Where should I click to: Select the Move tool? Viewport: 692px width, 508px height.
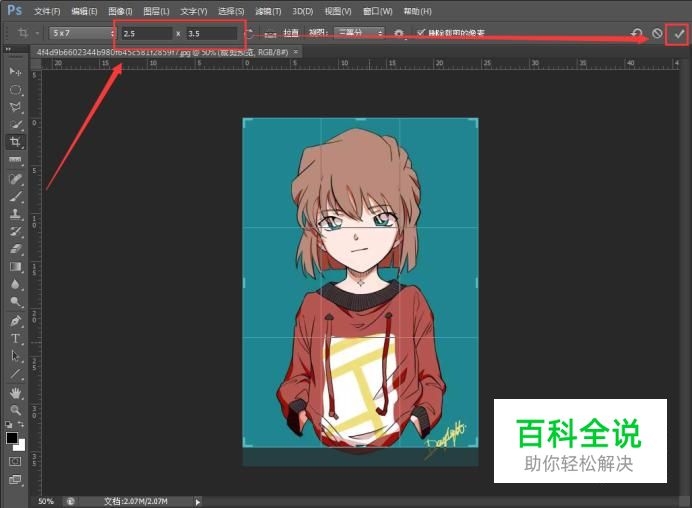tap(16, 72)
